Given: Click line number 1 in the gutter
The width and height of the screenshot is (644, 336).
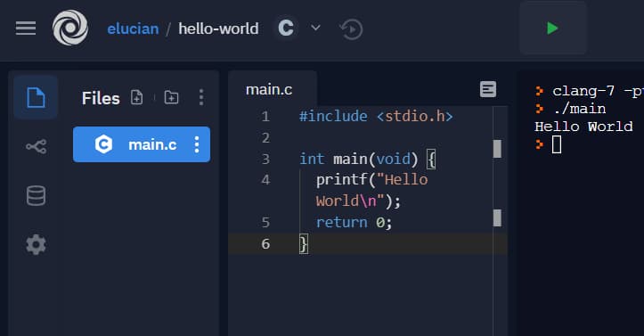Looking at the screenshot, I should (x=265, y=117).
